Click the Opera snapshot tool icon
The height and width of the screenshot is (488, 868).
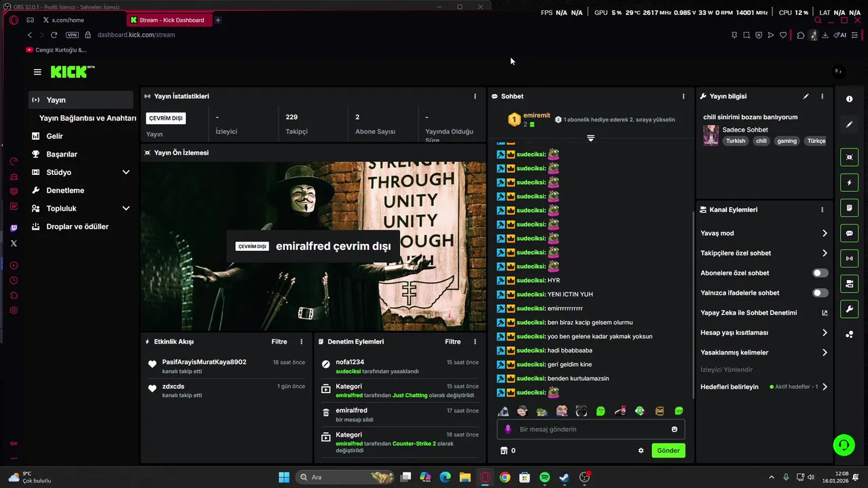point(746,35)
